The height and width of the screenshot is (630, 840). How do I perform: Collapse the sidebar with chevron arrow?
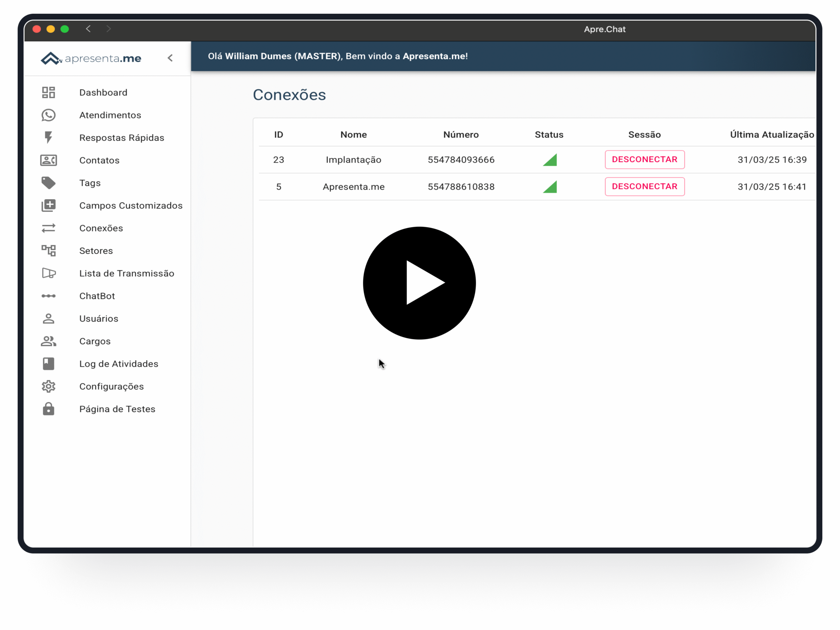pos(170,58)
